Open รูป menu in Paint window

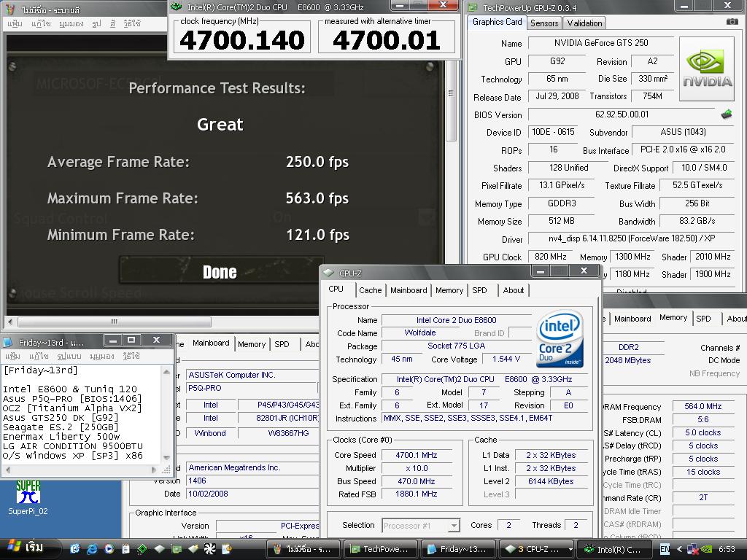[96, 23]
